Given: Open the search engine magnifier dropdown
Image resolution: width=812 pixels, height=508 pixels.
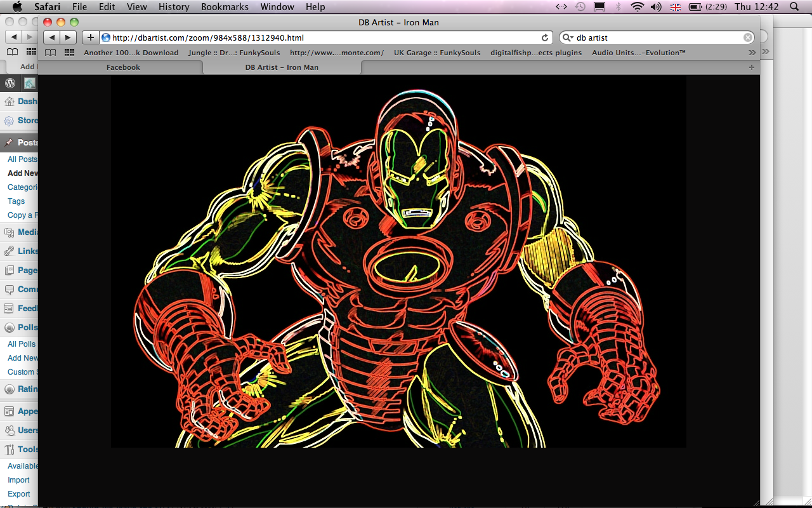Looking at the screenshot, I should click(567, 37).
